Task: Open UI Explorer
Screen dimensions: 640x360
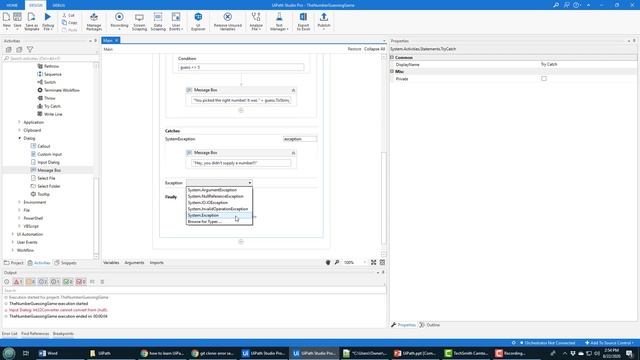Action: coord(198,21)
